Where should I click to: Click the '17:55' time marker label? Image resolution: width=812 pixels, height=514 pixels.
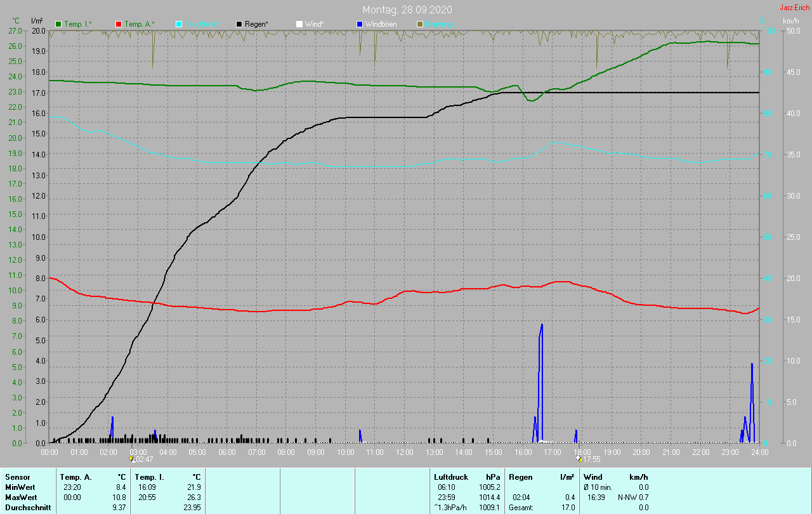(591, 459)
